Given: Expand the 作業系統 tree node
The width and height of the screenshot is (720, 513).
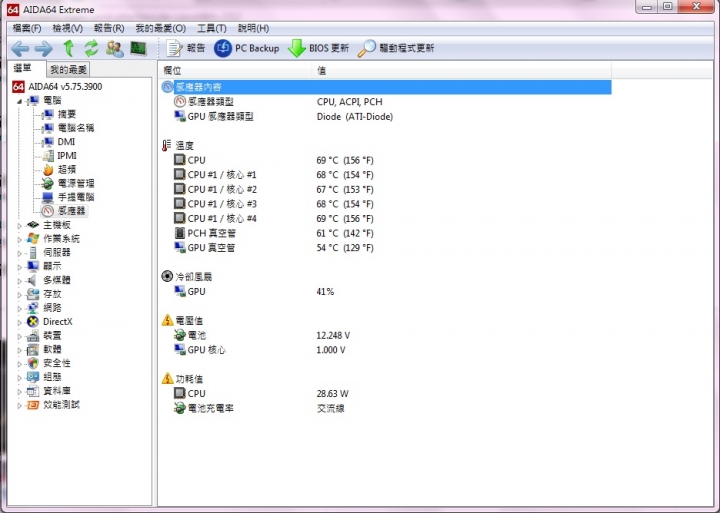Looking at the screenshot, I should pyautogui.click(x=19, y=239).
